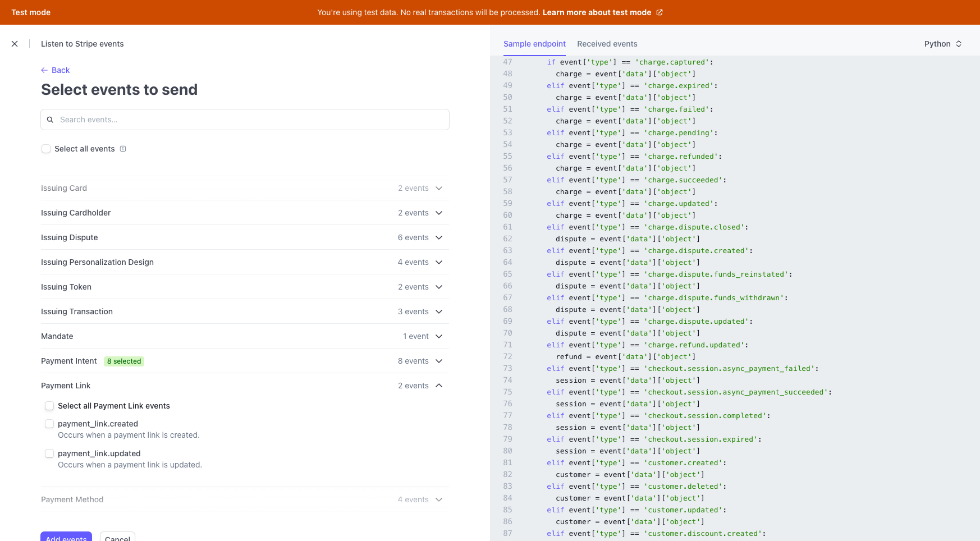Click external link icon in test banner

coord(660,12)
